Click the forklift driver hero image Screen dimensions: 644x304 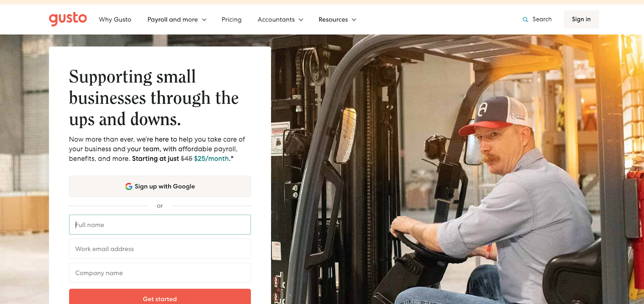click(457, 169)
